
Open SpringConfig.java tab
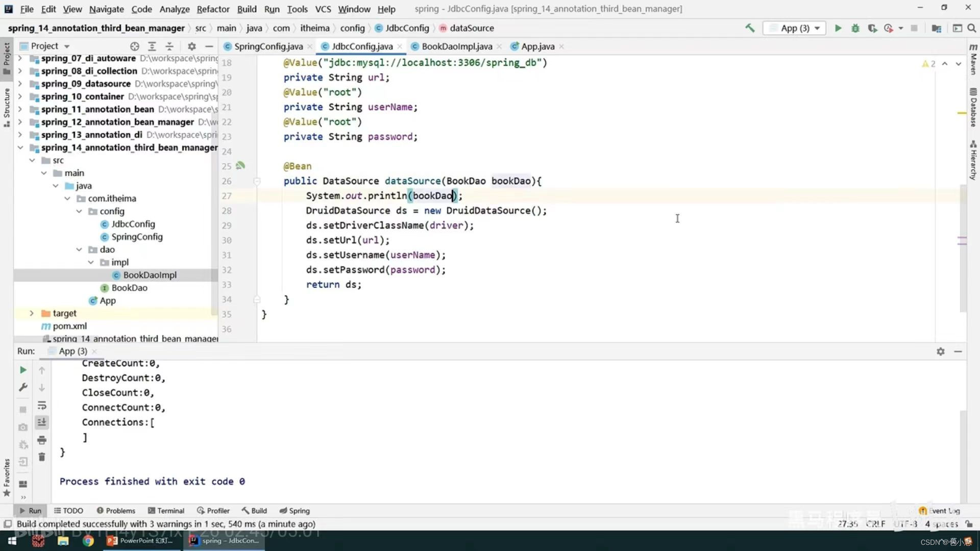click(x=267, y=46)
